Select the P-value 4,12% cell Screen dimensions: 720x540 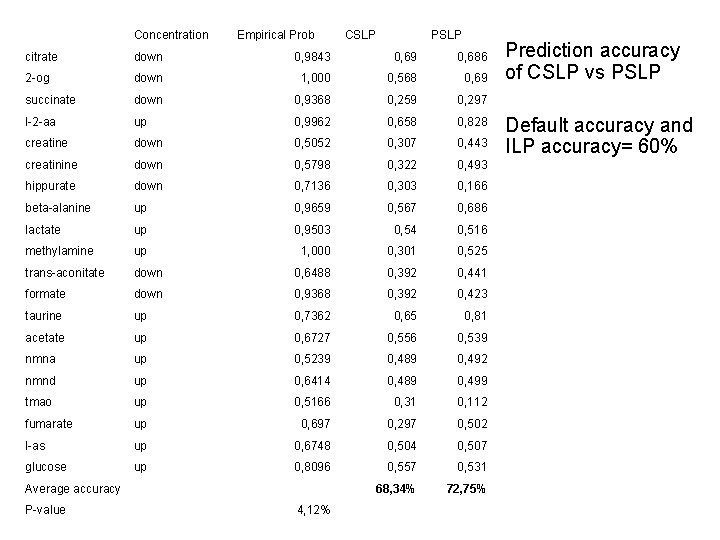pyautogui.click(x=314, y=510)
